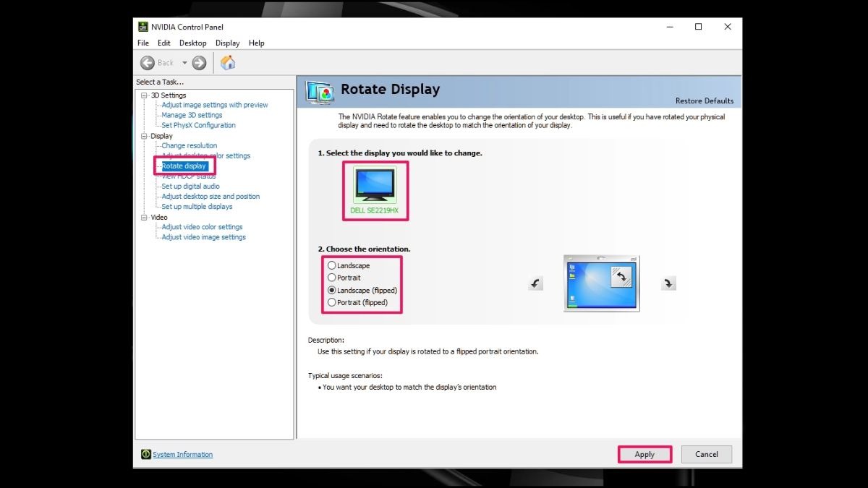
Task: Open Adjust image settings with preview
Action: pos(215,105)
